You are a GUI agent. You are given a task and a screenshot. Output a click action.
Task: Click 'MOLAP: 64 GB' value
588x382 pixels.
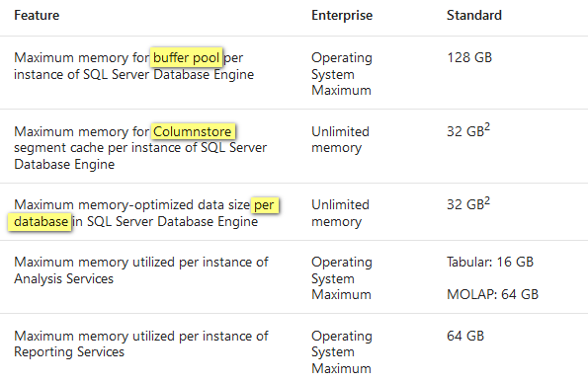click(x=492, y=294)
